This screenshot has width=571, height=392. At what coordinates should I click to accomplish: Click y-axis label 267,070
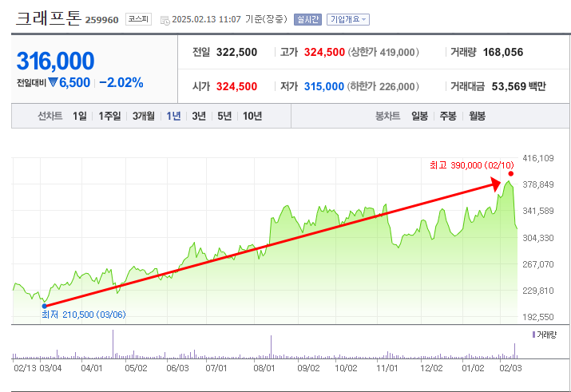(x=538, y=264)
